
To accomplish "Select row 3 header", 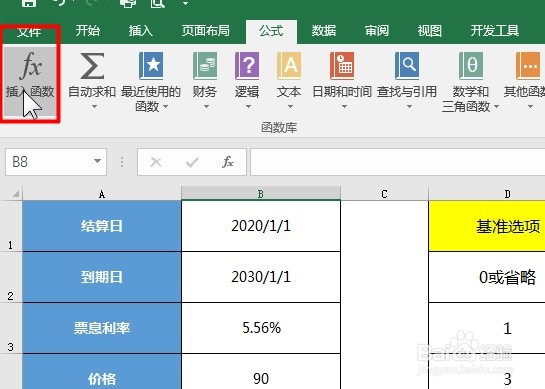I will [11, 328].
